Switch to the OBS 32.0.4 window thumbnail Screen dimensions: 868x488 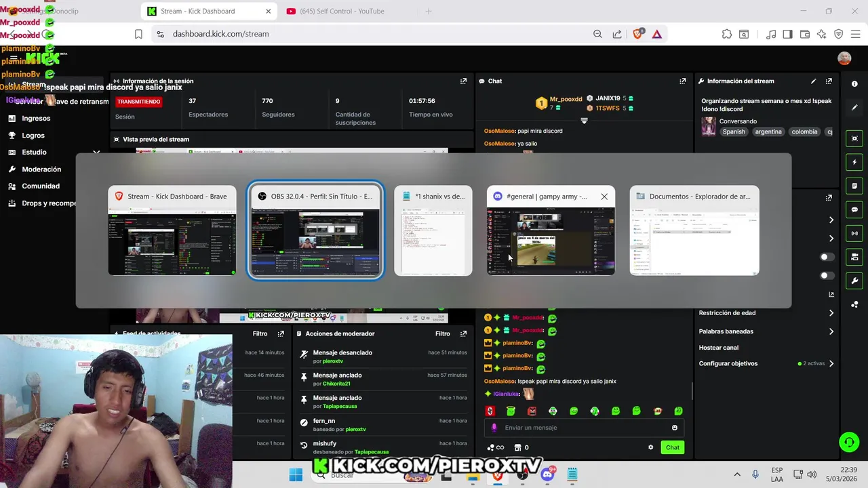315,230
